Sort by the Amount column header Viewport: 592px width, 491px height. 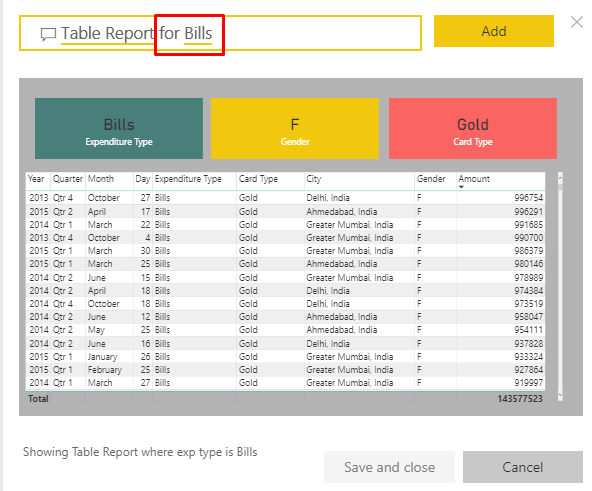(474, 179)
